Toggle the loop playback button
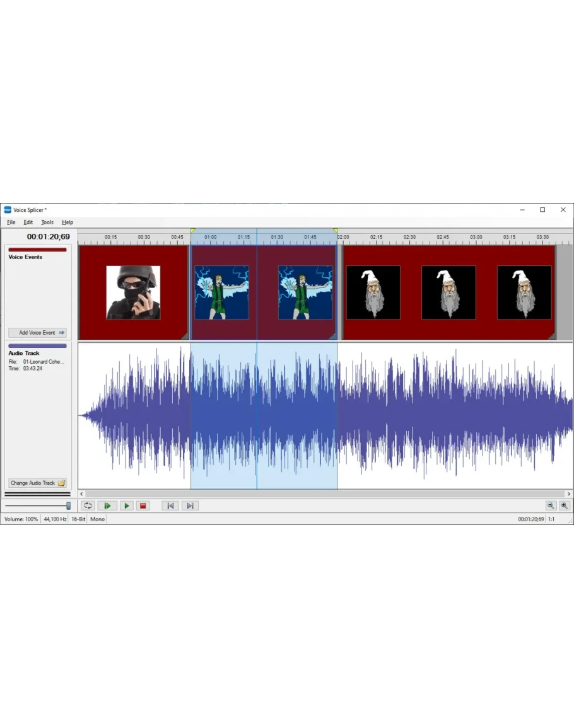This screenshot has height=728, width=574. [x=88, y=506]
